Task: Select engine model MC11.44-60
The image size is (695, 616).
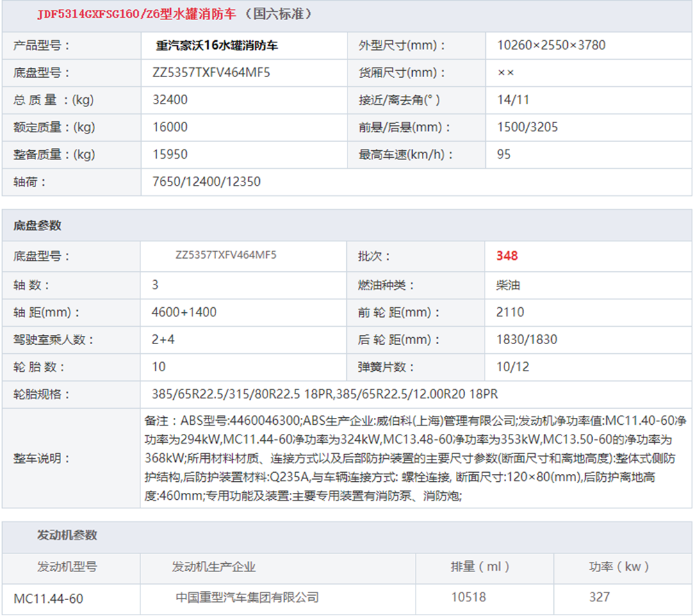Action: [49, 599]
